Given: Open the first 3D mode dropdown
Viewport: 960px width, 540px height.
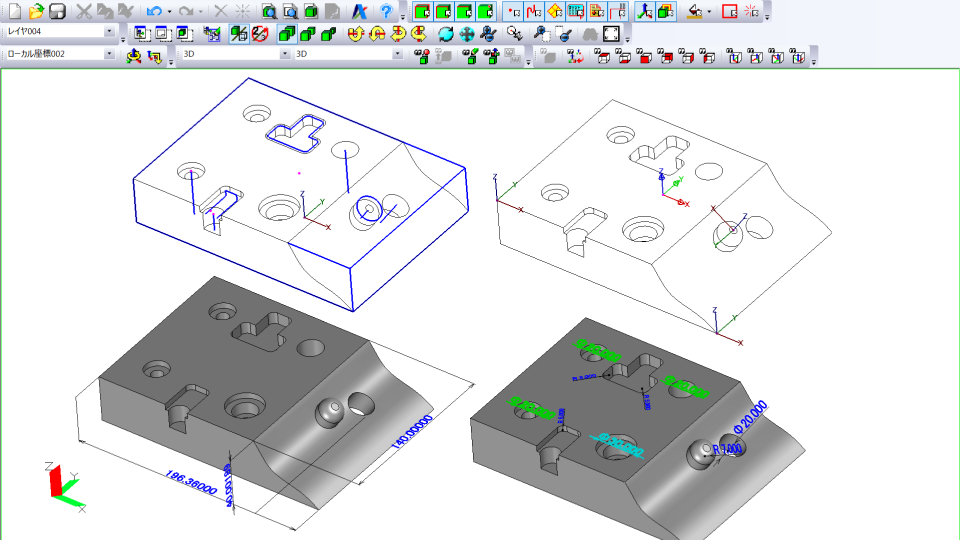Looking at the screenshot, I should click(x=284, y=54).
